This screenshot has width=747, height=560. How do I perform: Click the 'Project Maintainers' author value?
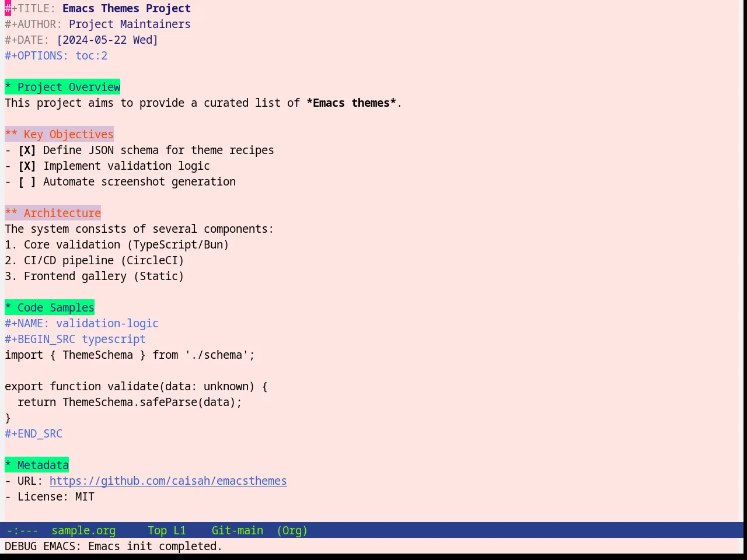[x=130, y=24]
